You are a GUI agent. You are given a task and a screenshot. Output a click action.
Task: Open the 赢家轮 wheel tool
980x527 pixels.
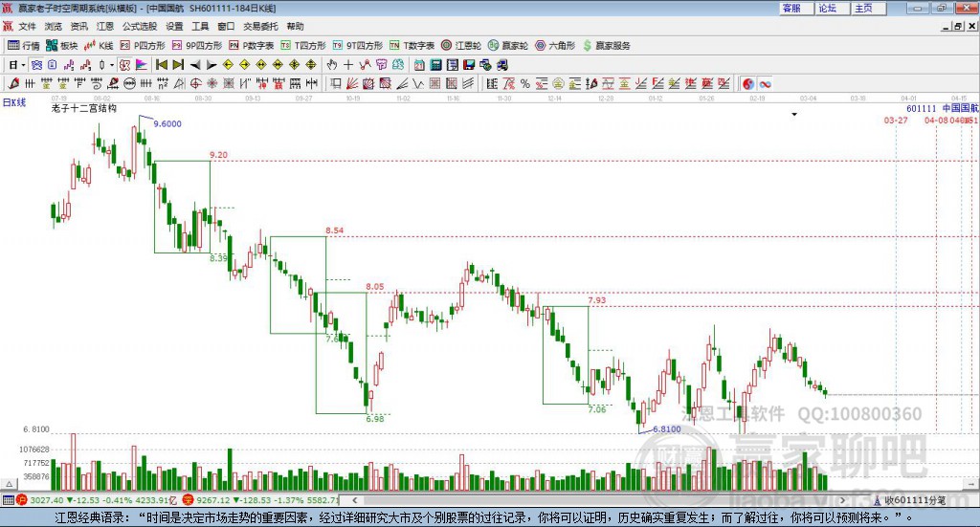pos(508,46)
